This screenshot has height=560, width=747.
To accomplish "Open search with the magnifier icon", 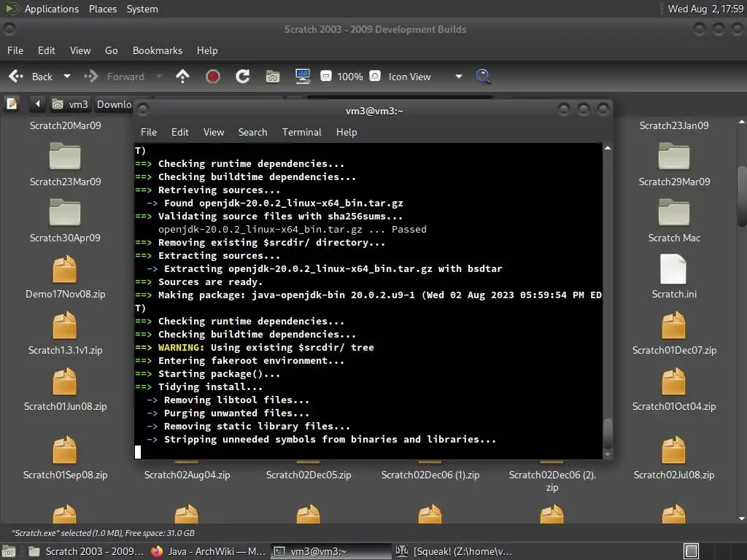I will [483, 76].
